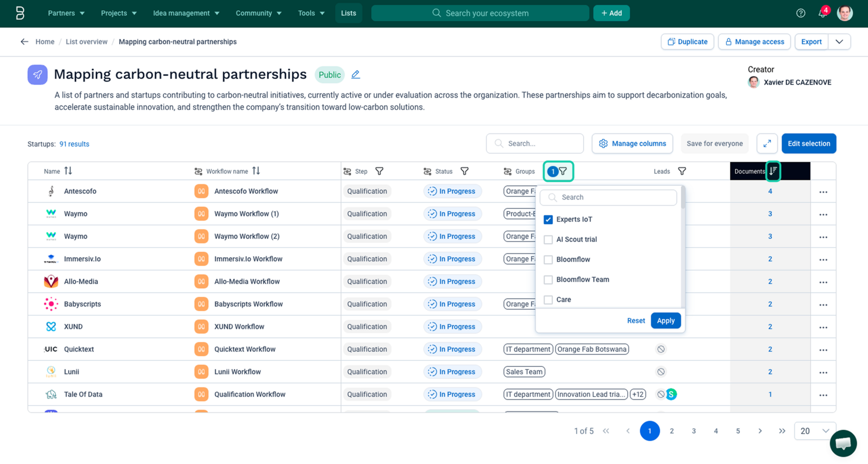
Task: Click the 91 results link
Action: pyautogui.click(x=74, y=144)
